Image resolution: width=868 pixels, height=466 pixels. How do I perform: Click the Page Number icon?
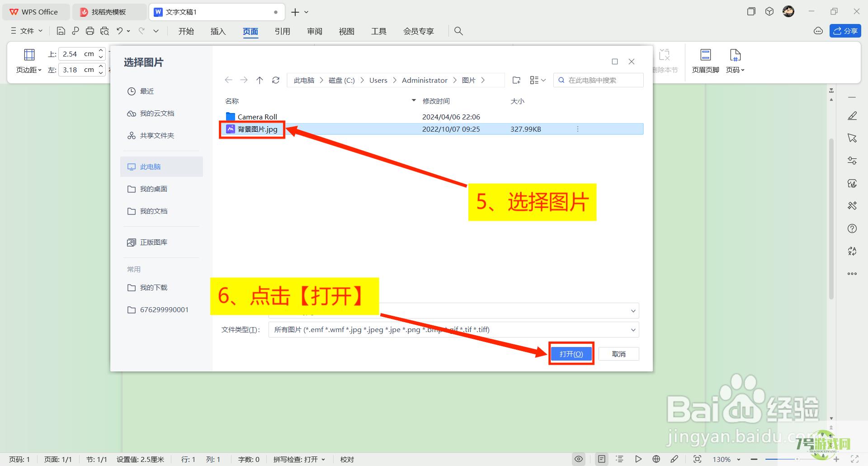point(735,55)
